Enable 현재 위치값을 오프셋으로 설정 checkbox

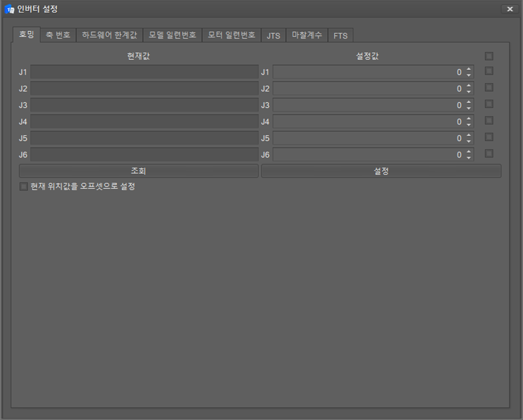[23, 186]
